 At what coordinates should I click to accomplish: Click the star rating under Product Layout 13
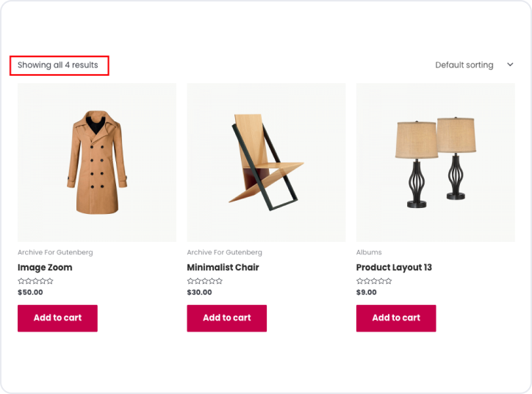coord(374,281)
